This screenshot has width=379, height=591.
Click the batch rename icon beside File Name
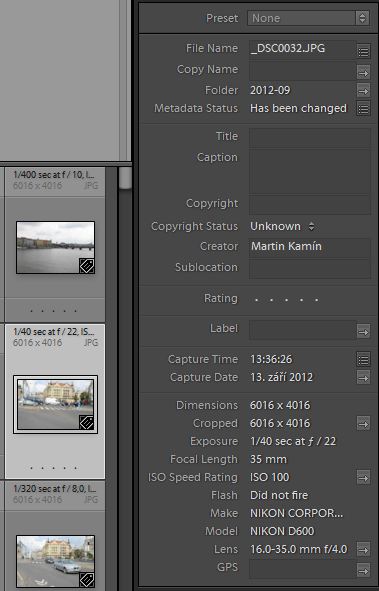[363, 51]
